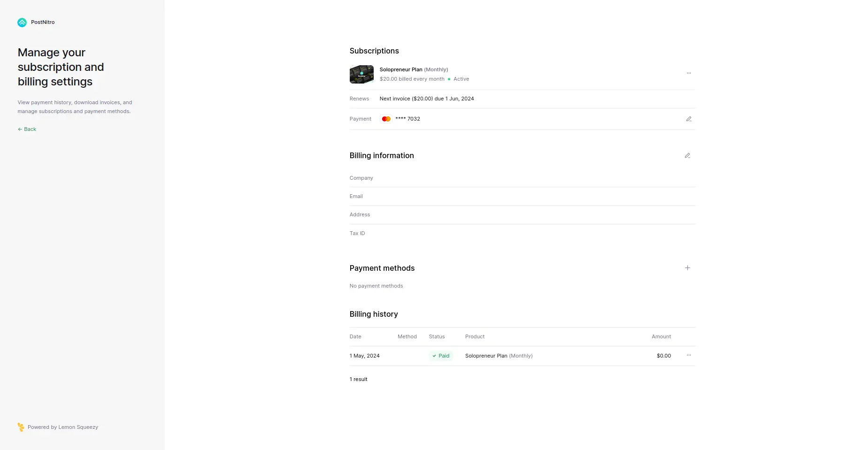The image size is (868, 450).
Task: Click the green Active status indicator
Action: tap(449, 79)
